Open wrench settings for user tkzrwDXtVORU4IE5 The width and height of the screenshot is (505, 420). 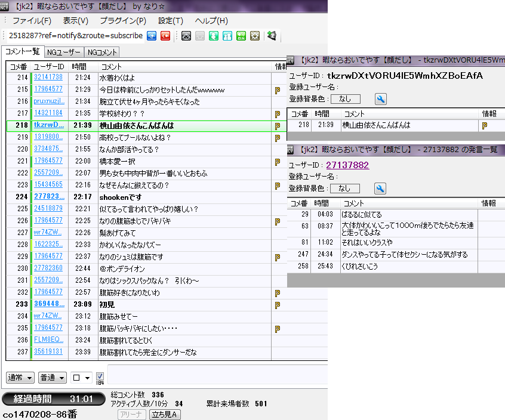380,99
